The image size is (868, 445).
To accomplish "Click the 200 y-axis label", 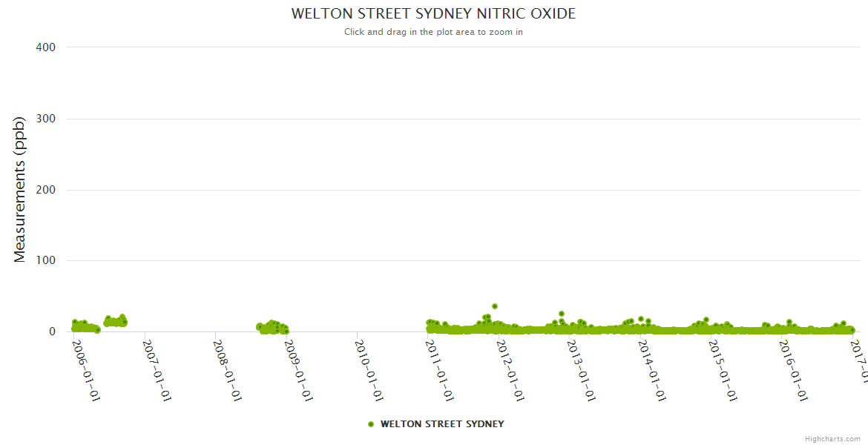I will point(46,190).
